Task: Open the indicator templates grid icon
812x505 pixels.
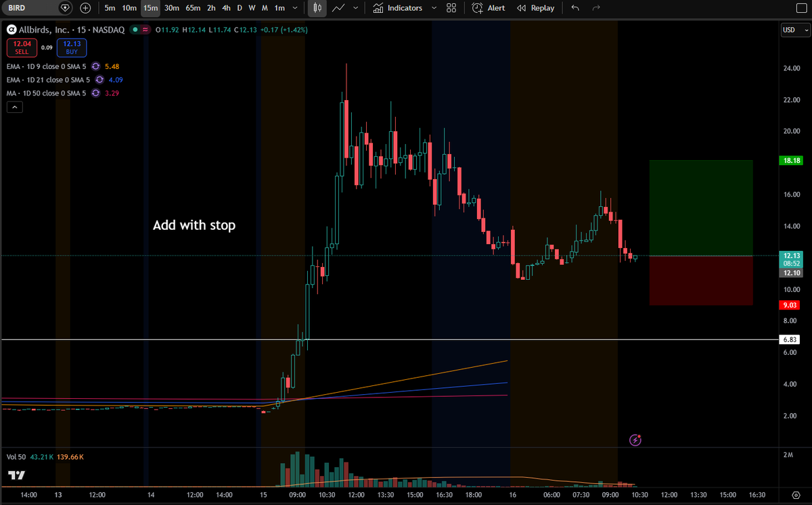Action: pos(451,8)
